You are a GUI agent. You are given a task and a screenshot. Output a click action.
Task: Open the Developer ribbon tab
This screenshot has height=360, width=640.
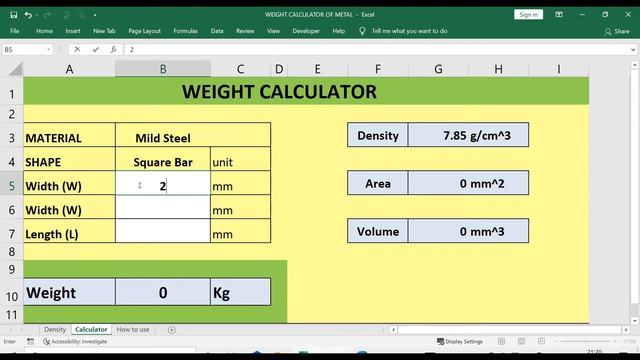pyautogui.click(x=306, y=31)
